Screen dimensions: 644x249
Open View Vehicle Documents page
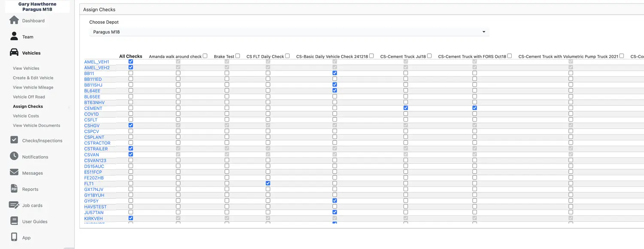pyautogui.click(x=36, y=126)
